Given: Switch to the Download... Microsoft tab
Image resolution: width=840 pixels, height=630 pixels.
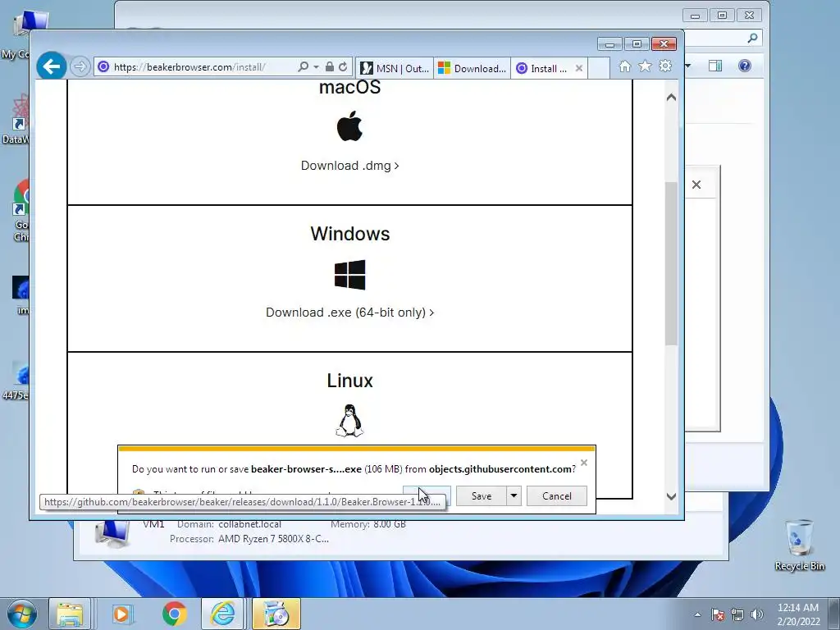Looking at the screenshot, I should 472,68.
